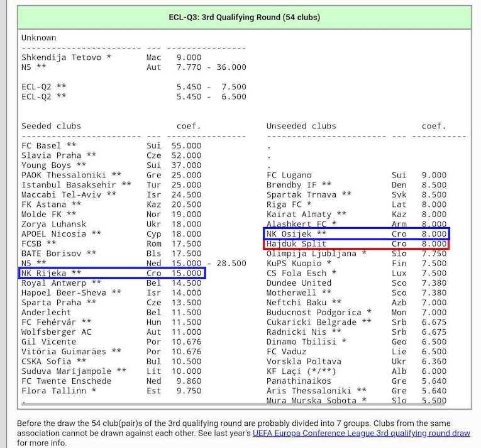Open the UEFA Europa Conference League 3rd qualifying round draw link

[x=361, y=434]
